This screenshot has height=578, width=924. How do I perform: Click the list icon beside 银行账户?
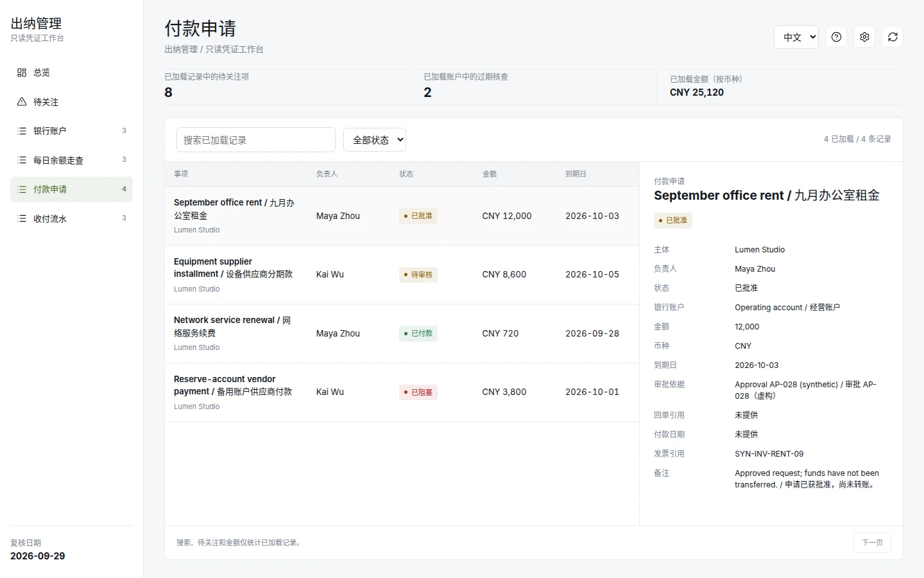coord(22,131)
